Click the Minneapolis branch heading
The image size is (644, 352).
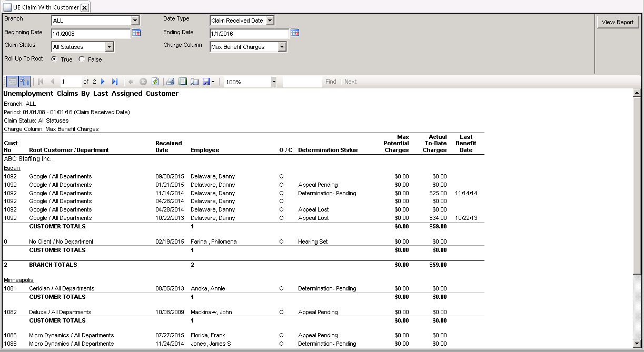19,280
